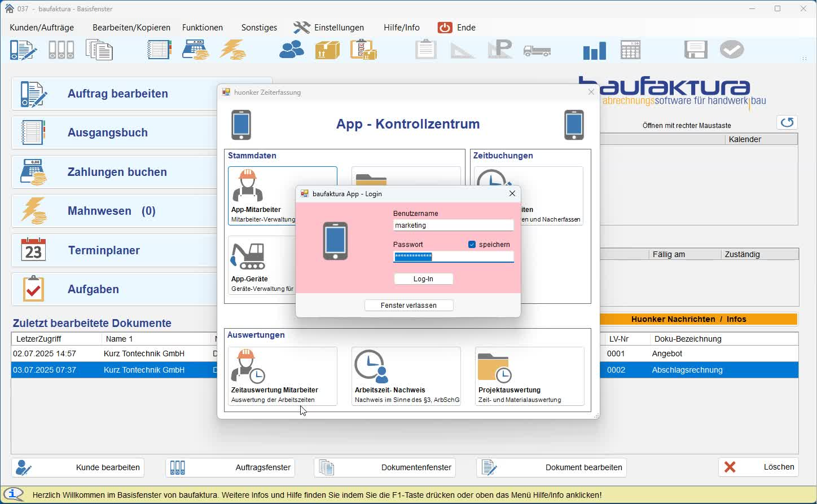Click Huonker Nachrichten / Infos orange bar
The width and height of the screenshot is (817, 504).
coord(699,319)
